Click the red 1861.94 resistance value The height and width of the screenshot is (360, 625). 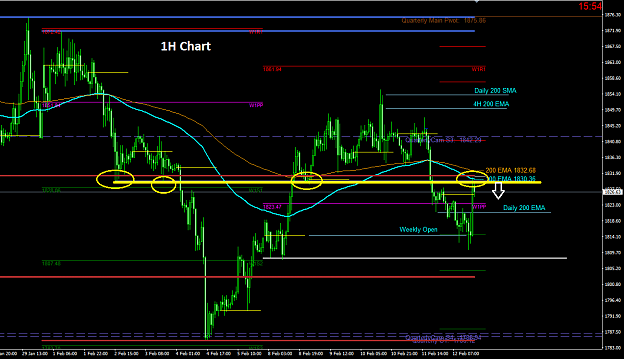click(x=272, y=69)
